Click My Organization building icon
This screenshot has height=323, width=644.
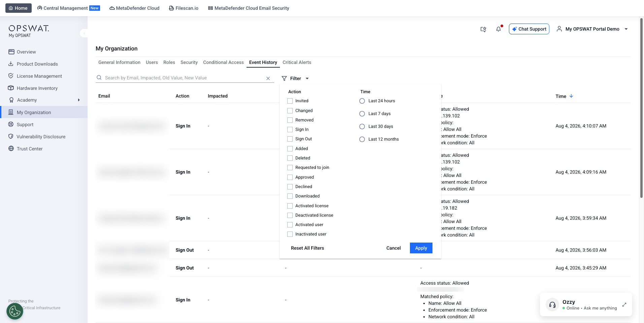[11, 112]
